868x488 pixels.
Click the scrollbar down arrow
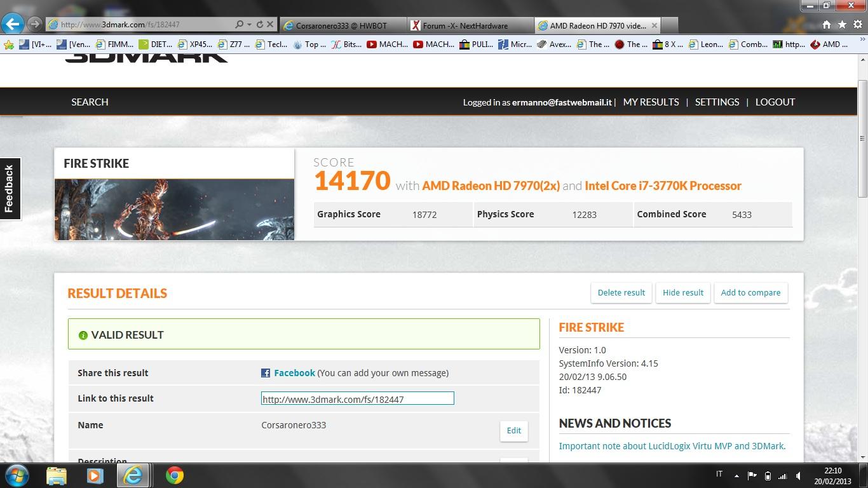[x=862, y=457]
